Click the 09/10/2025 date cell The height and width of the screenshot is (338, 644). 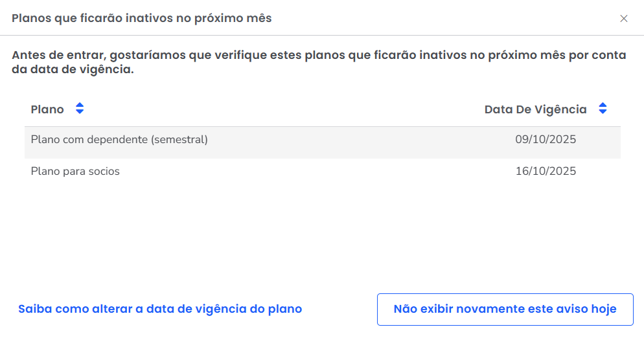[546, 139]
